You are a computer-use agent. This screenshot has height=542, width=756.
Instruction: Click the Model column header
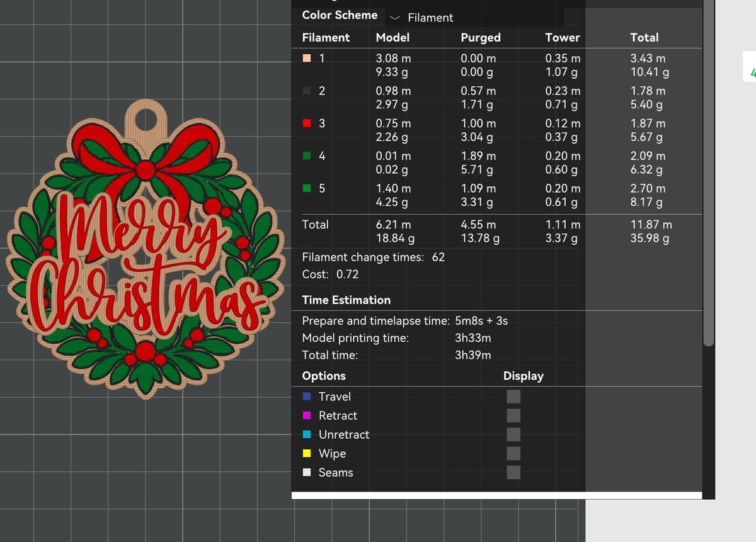tap(392, 37)
